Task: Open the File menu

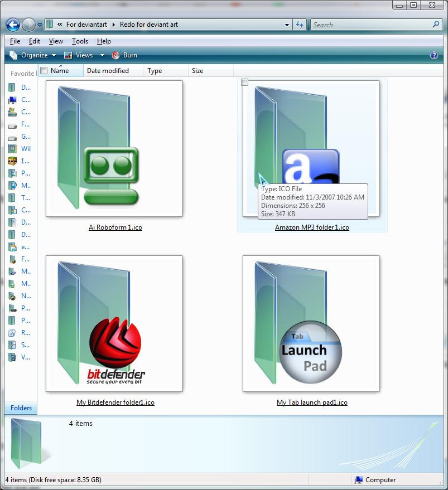Action: [x=15, y=41]
